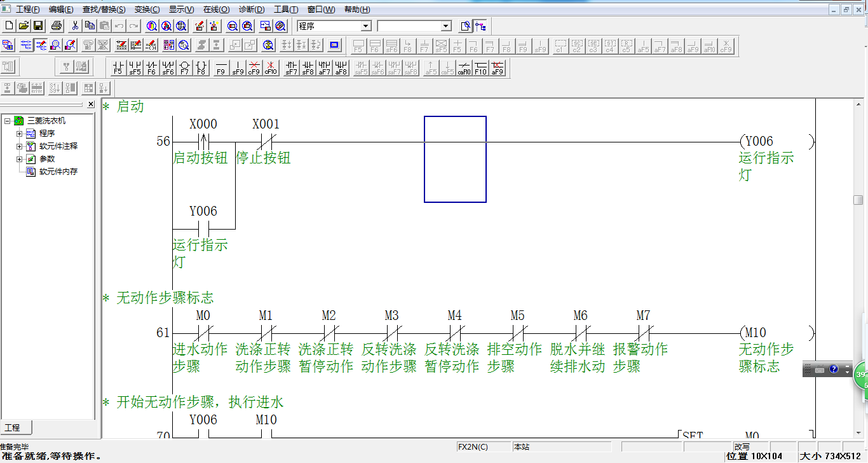This screenshot has width=868, height=463.
Task: Close the project tree panel
Action: point(91,104)
